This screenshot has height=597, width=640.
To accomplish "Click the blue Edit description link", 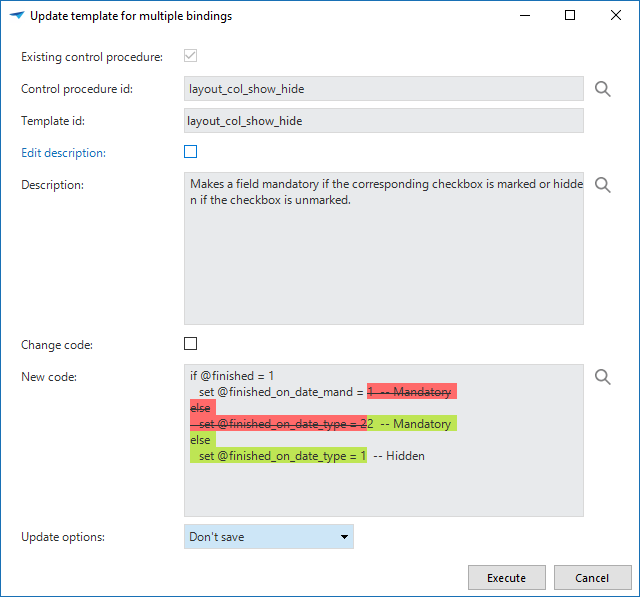I will click(63, 153).
